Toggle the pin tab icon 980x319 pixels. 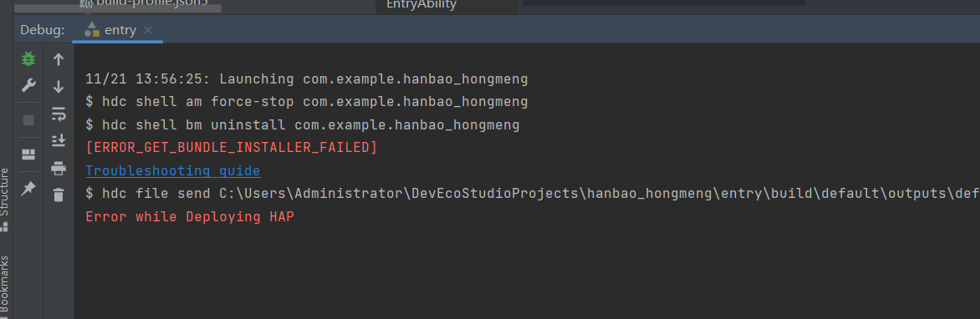(x=28, y=190)
